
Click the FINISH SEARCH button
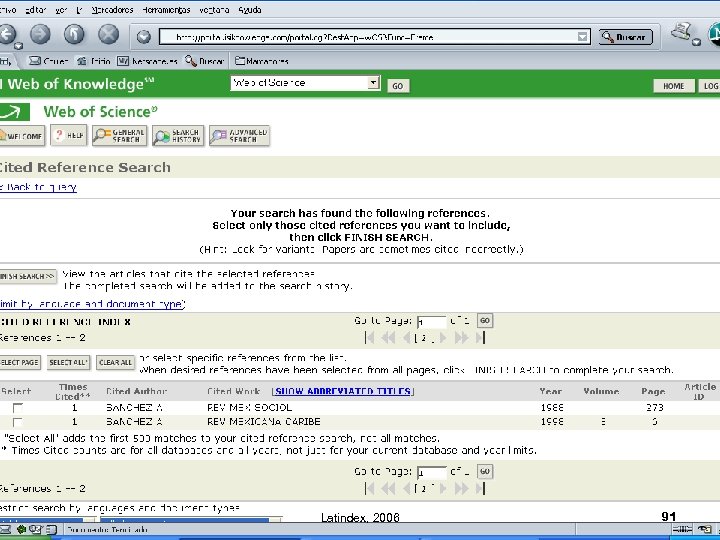[28, 276]
